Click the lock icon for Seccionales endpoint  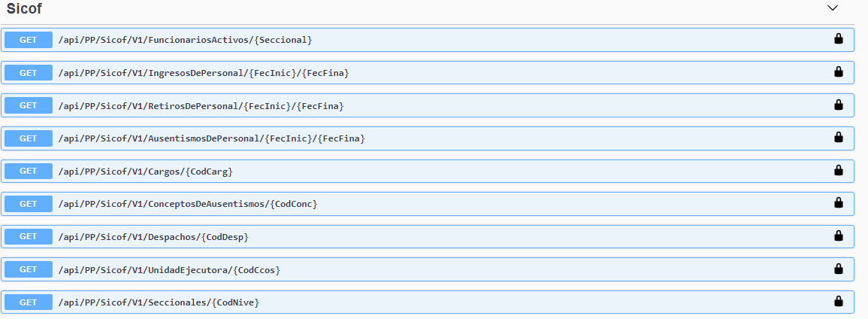tap(838, 302)
